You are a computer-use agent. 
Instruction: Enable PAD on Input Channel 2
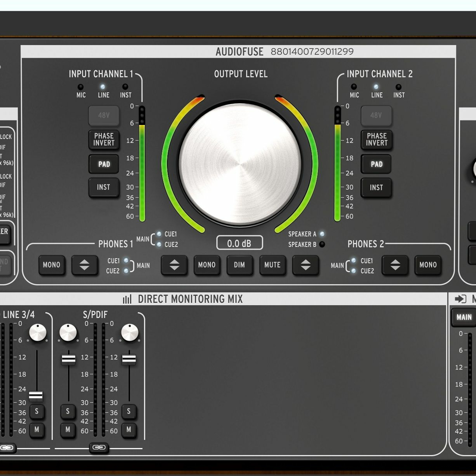click(376, 164)
